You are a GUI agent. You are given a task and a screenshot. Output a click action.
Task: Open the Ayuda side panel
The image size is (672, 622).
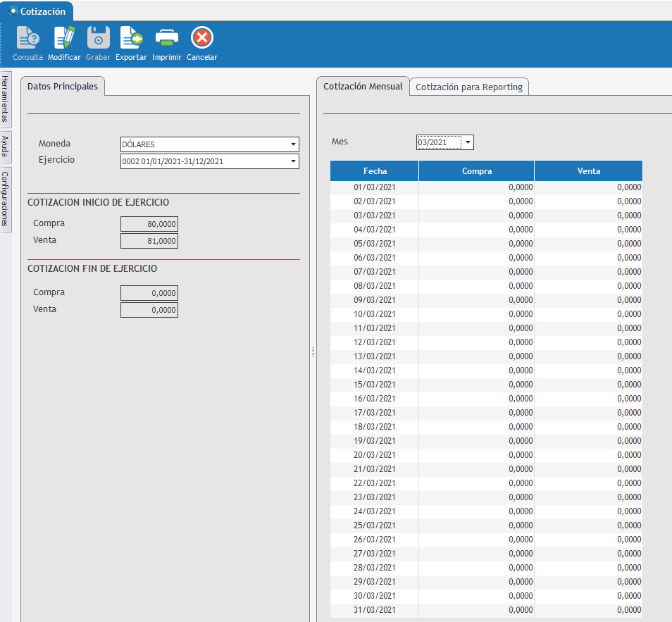point(6,147)
